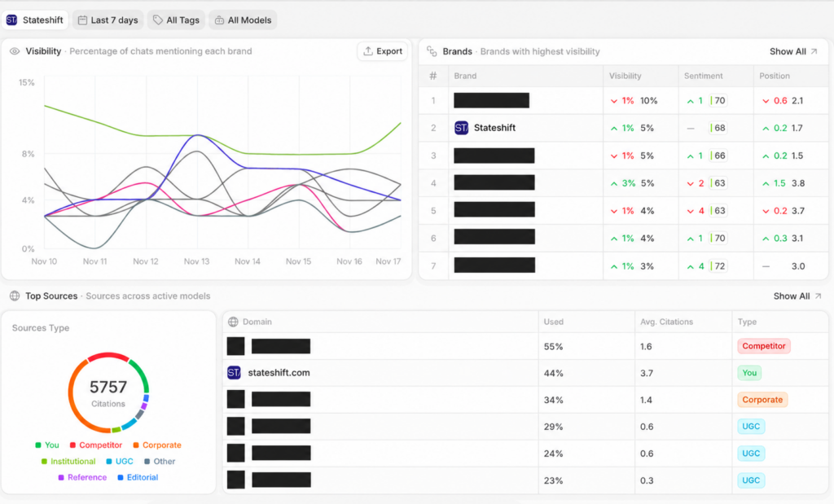The image size is (834, 504).
Task: Select the Stateshift row in Brands table
Action: click(623, 128)
